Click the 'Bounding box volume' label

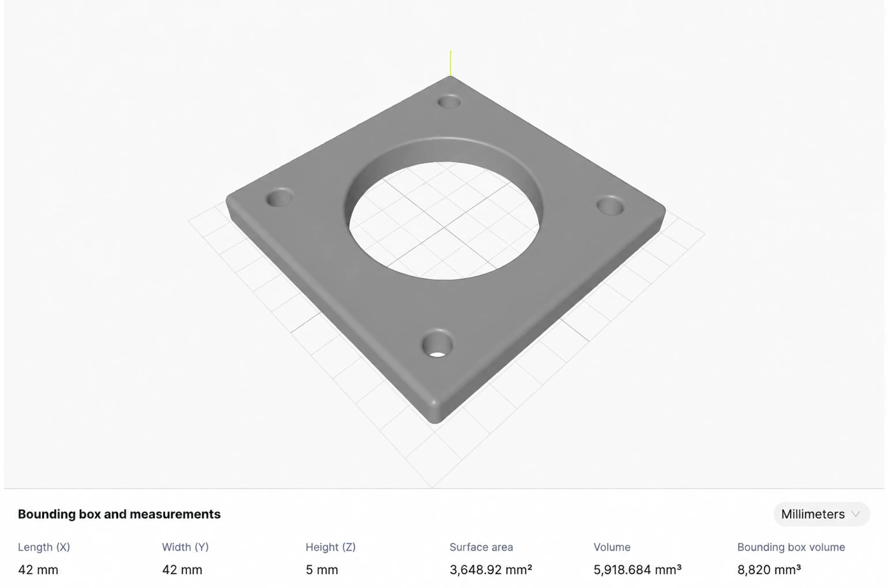[791, 547]
